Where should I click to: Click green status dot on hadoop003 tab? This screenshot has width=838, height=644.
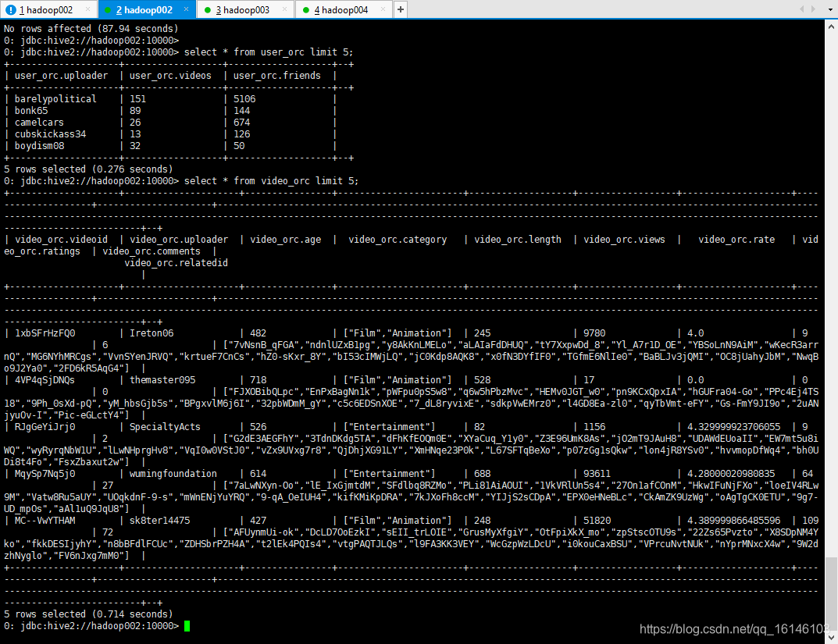pyautogui.click(x=208, y=10)
